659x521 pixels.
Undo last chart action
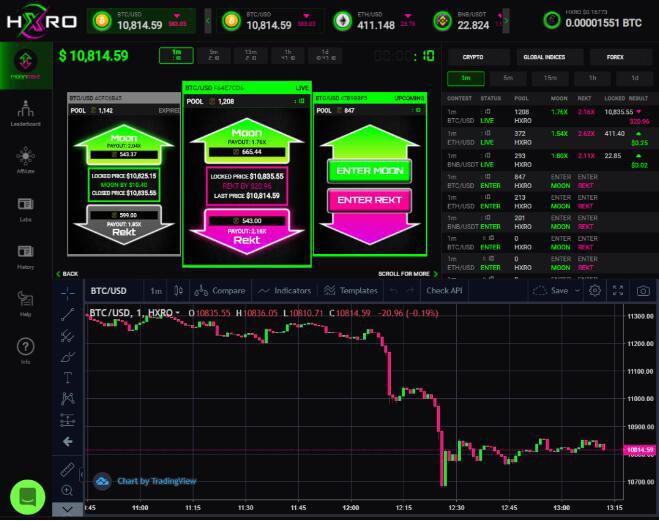click(393, 290)
